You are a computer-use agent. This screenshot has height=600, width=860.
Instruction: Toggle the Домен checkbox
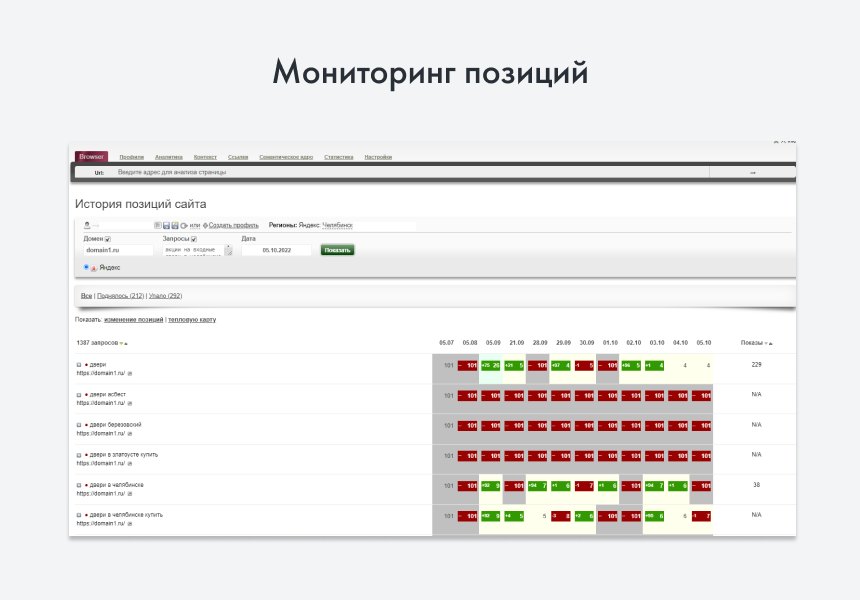tap(108, 239)
